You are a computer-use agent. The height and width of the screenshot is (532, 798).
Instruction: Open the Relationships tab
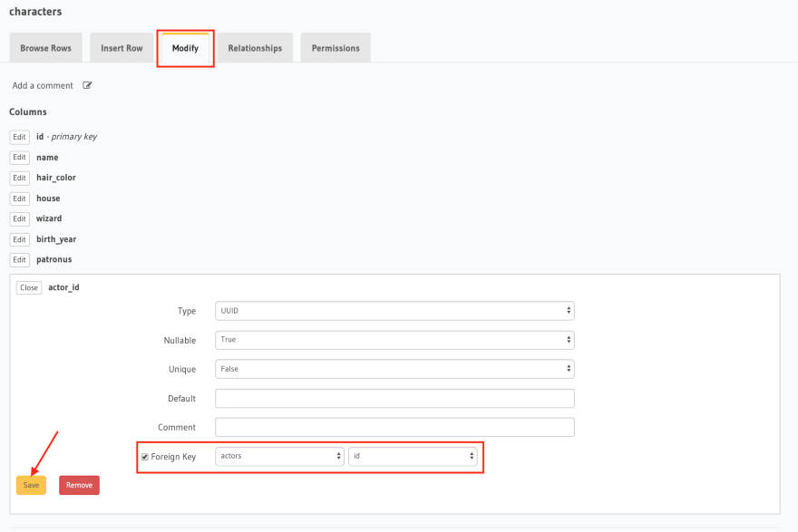(x=255, y=48)
